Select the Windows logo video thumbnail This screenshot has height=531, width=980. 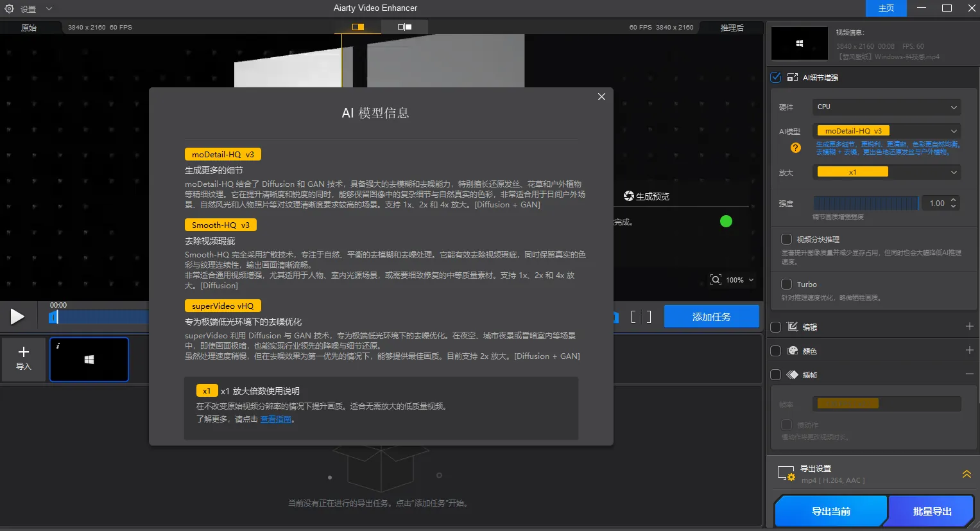click(x=89, y=360)
